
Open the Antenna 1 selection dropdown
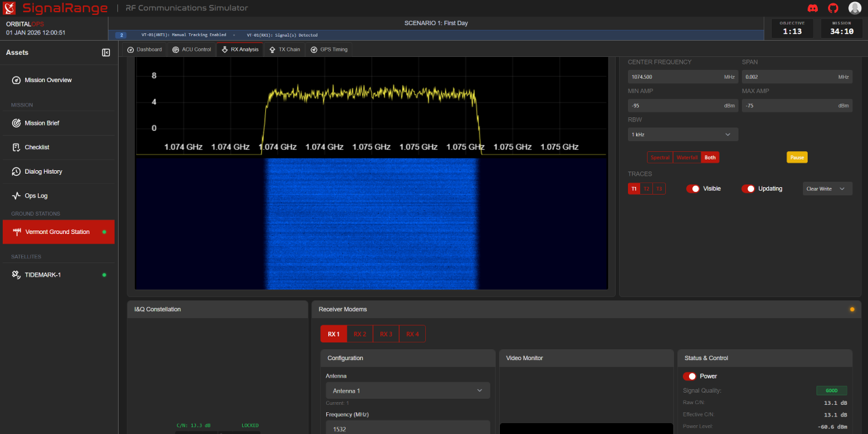pos(407,390)
